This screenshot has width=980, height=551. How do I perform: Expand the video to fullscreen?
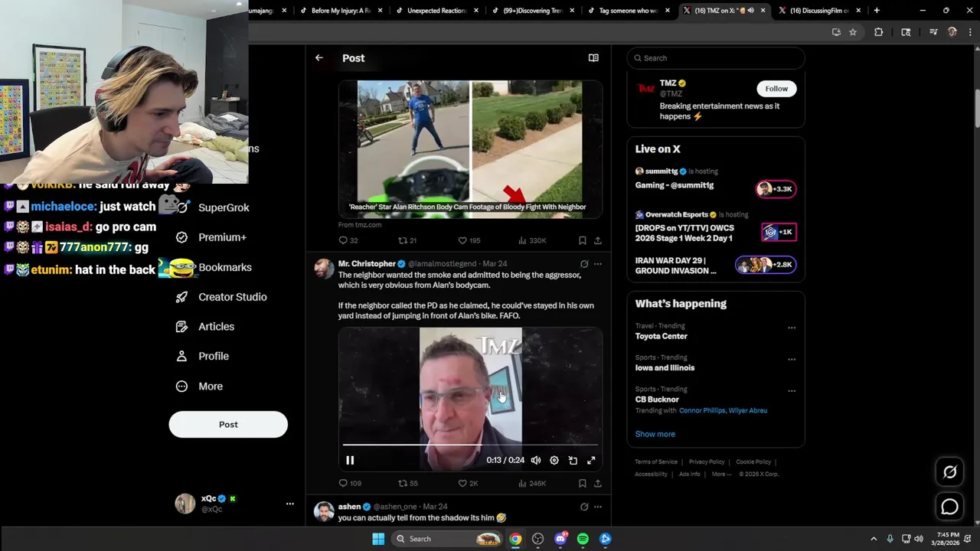[x=591, y=460]
